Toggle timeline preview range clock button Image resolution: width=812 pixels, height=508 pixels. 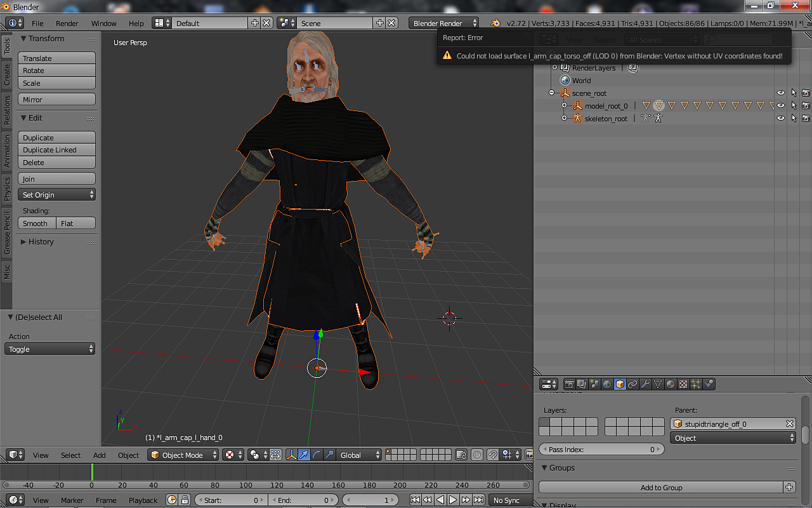pyautogui.click(x=172, y=500)
